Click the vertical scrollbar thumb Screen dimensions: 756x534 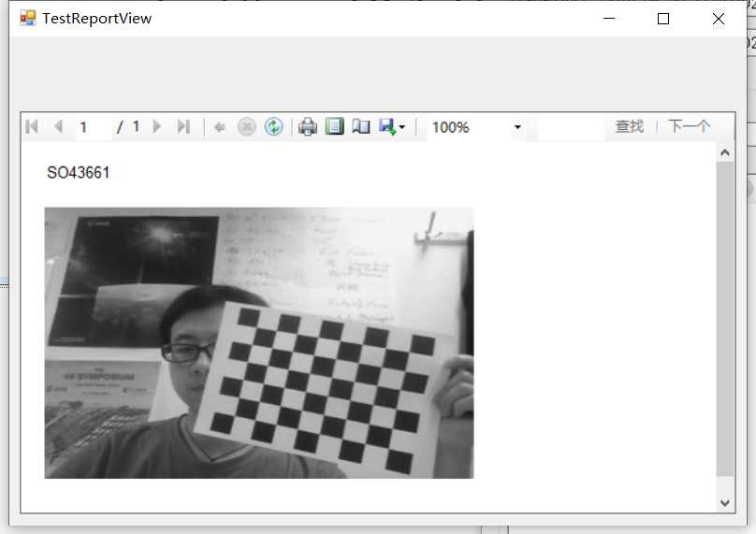(x=725, y=319)
